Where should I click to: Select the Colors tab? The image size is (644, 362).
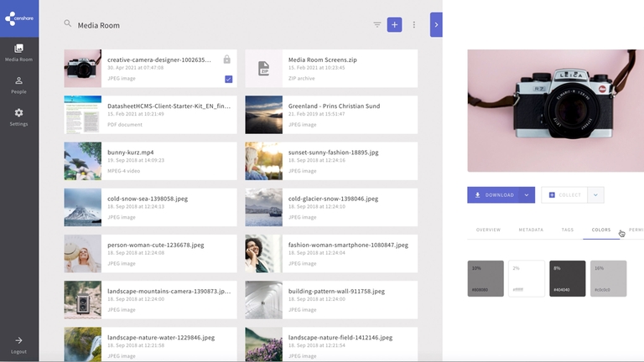click(x=601, y=230)
